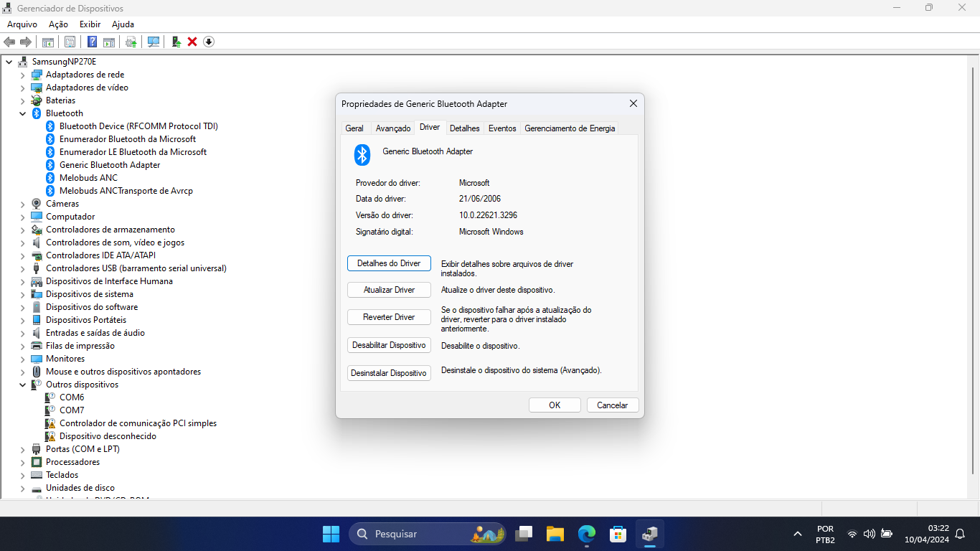Expand Controladores USB (barramento serial universal)
Image resolution: width=980 pixels, height=551 pixels.
coord(22,268)
